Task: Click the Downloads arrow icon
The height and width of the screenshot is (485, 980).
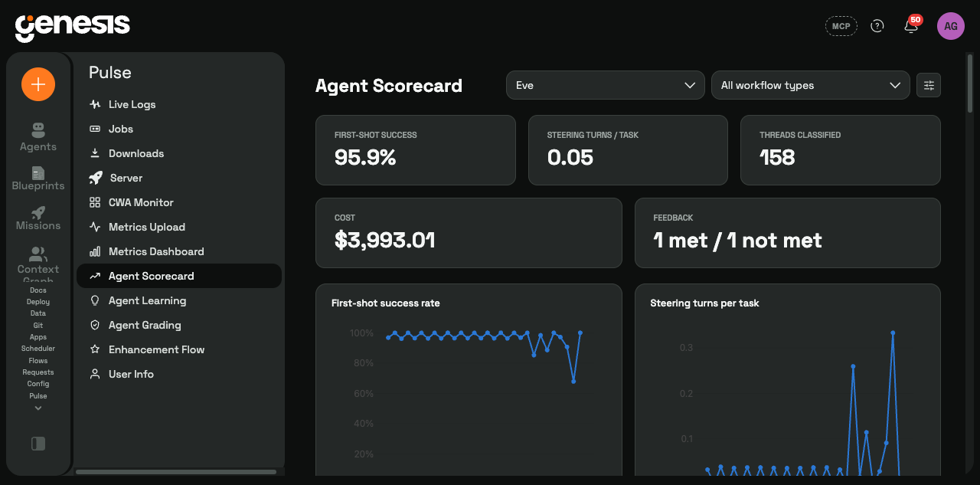Action: tap(95, 153)
